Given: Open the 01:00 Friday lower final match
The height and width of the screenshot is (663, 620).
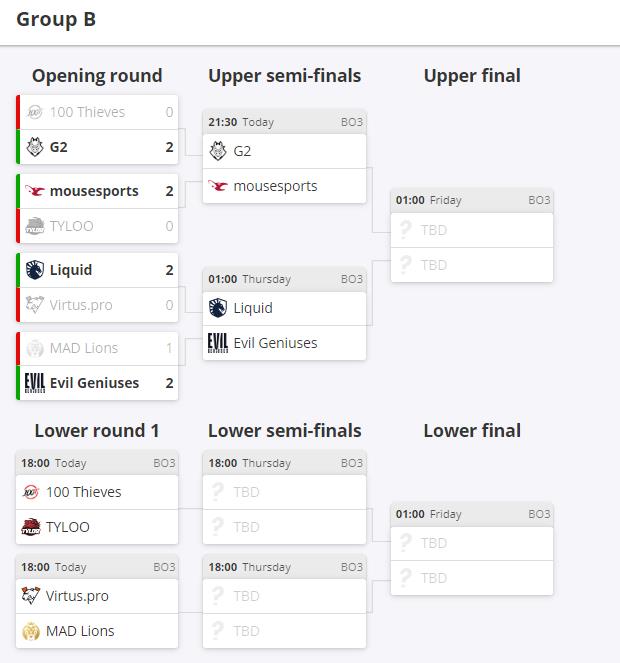Looking at the screenshot, I should point(471,514).
